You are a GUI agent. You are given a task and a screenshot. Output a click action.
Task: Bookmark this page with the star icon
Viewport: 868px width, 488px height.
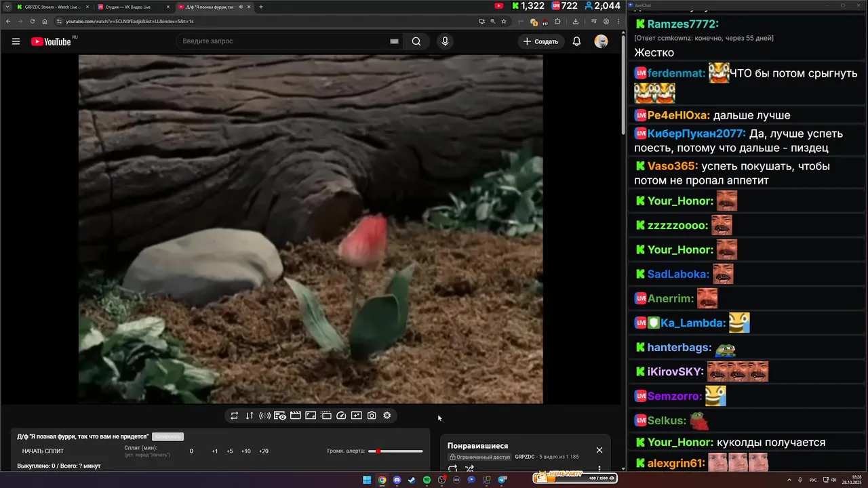click(504, 21)
